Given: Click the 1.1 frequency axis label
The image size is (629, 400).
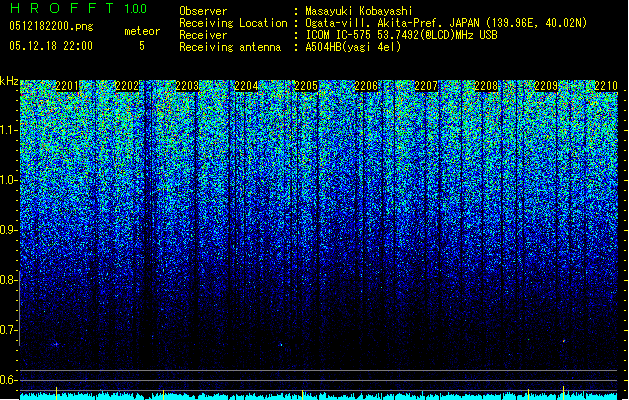Looking at the screenshot, I should (x=9, y=130).
